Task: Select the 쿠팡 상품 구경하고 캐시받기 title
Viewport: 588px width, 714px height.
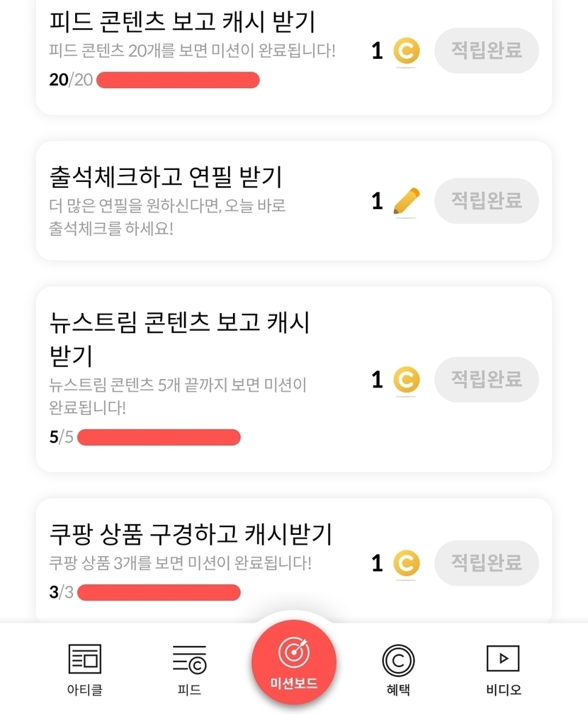Action: [191, 533]
